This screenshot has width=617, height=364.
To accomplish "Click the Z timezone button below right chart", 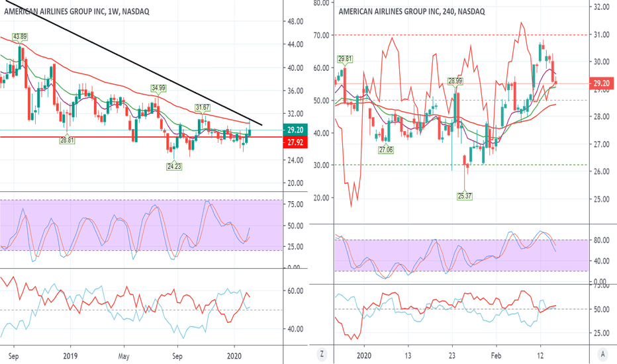I will (x=322, y=354).
